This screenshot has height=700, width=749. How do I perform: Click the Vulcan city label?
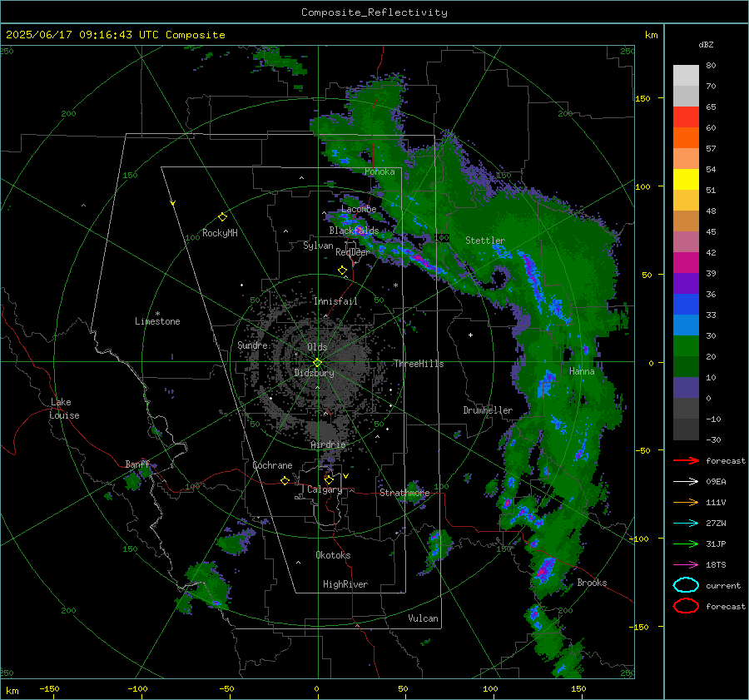(423, 618)
